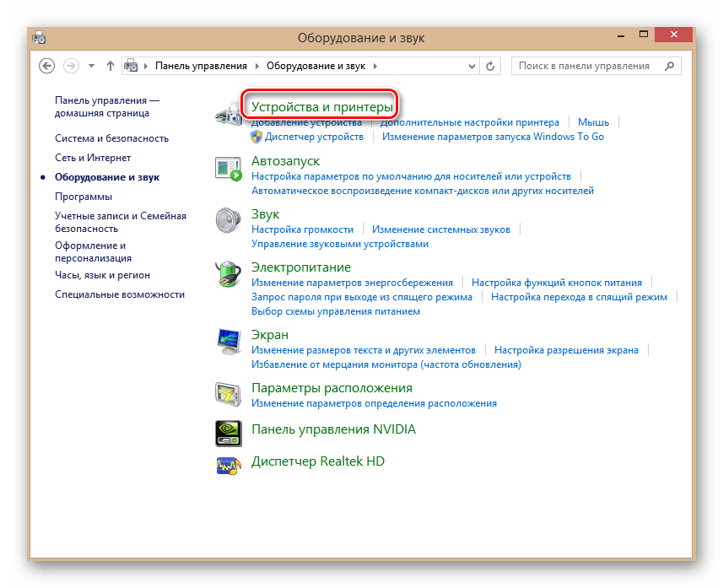Image resolution: width=723 pixels, height=588 pixels.
Task: Click the search magnifier icon
Action: tap(671, 65)
